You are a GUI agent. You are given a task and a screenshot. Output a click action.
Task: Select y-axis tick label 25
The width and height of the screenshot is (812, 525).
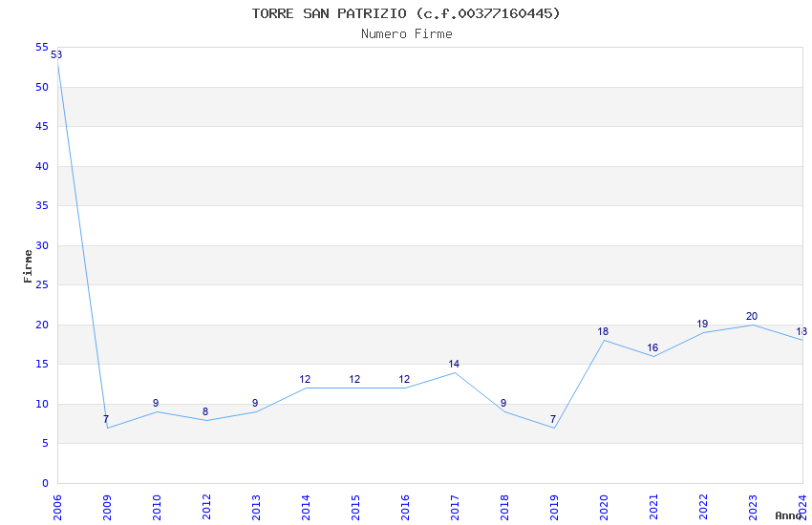click(42, 285)
